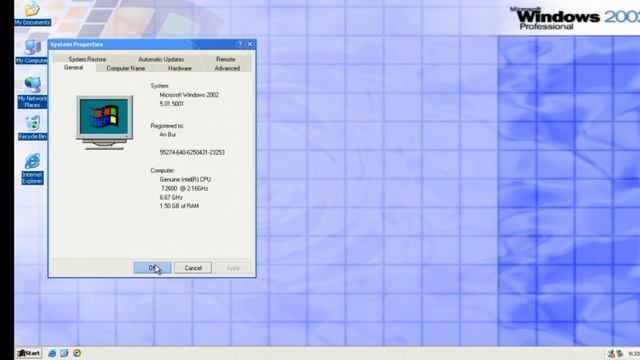Click the Windows Media Player quick launch icon
Viewport: 640px width, 360px height.
click(x=77, y=353)
